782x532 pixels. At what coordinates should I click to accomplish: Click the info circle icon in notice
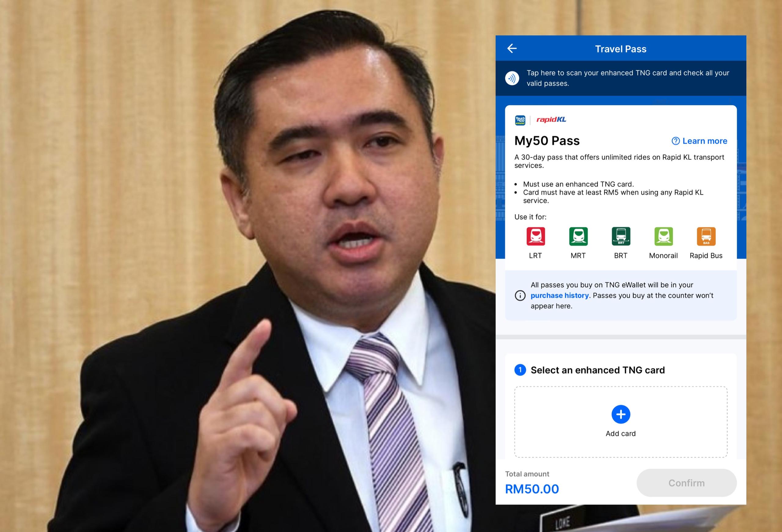point(520,295)
